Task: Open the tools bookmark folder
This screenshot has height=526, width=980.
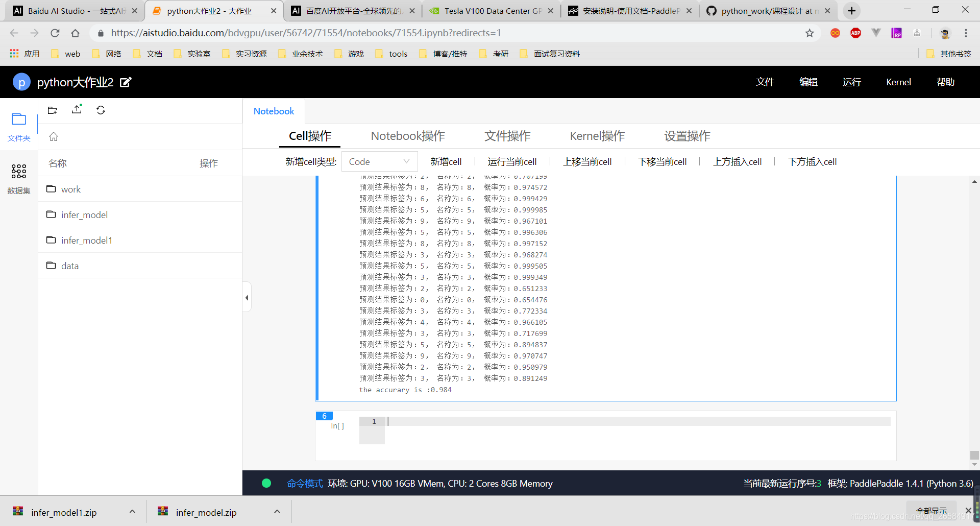Action: point(391,54)
